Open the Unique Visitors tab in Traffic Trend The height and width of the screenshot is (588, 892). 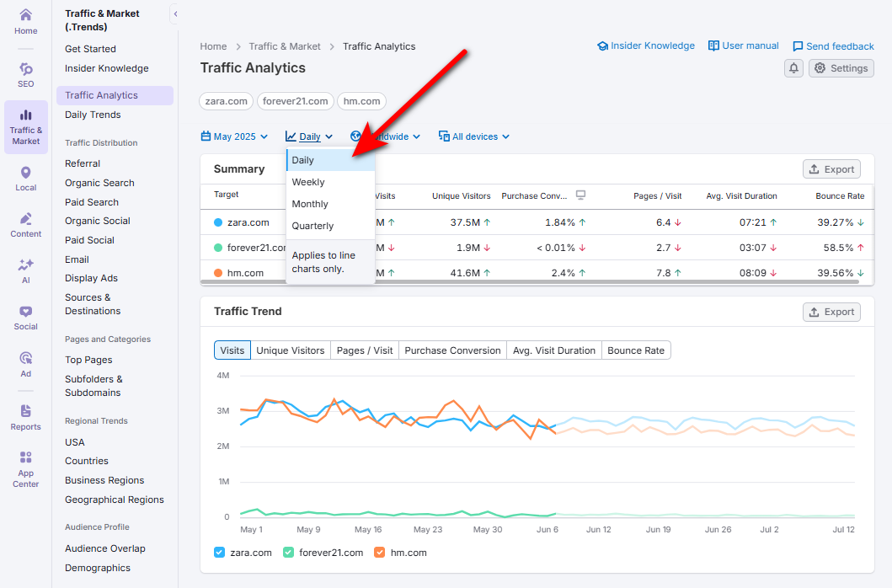[x=290, y=350]
